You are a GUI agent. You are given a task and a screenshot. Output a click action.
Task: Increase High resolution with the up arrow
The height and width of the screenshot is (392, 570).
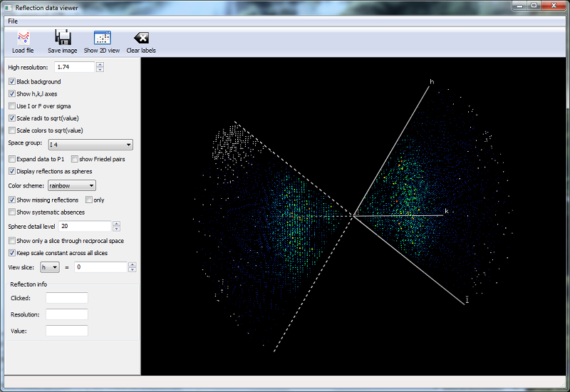(100, 64)
